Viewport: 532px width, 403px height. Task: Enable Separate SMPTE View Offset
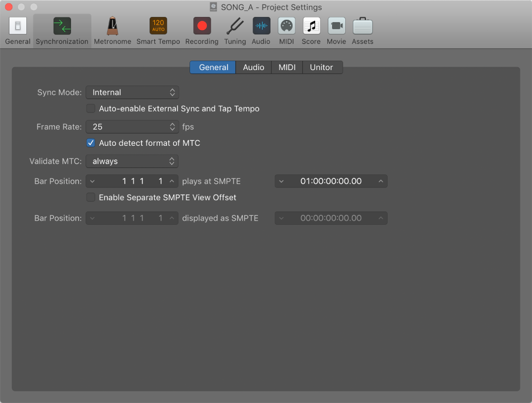point(91,197)
